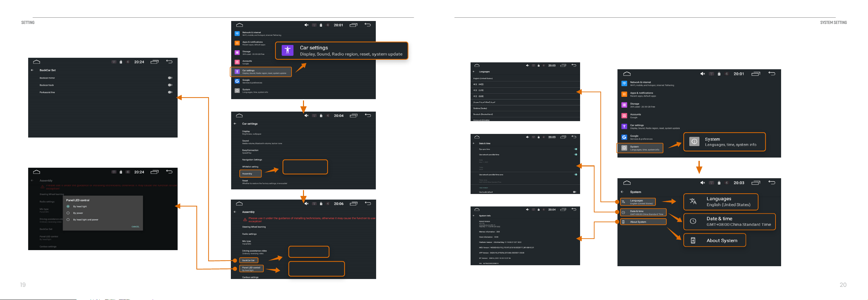Toggle the Backcar mirror switch
Image resolution: width=868 pixels, height=300 pixels.
pos(170,78)
